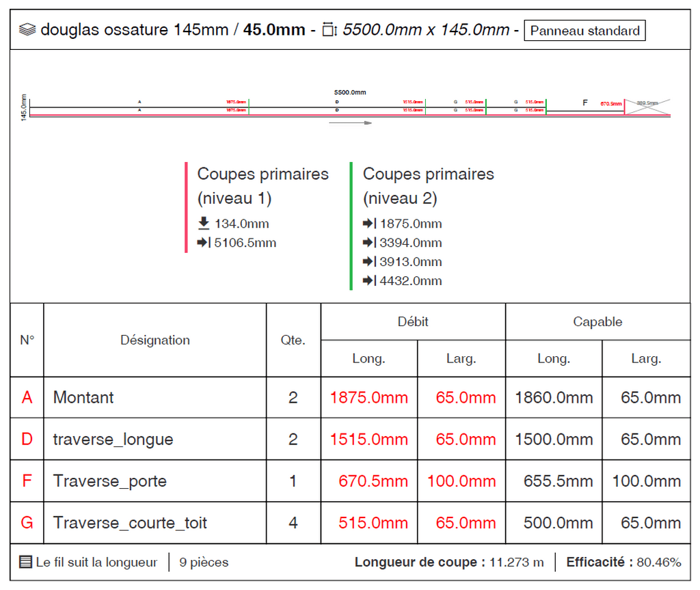Click the arrow icon beside 4432.0mm

[x=369, y=281]
